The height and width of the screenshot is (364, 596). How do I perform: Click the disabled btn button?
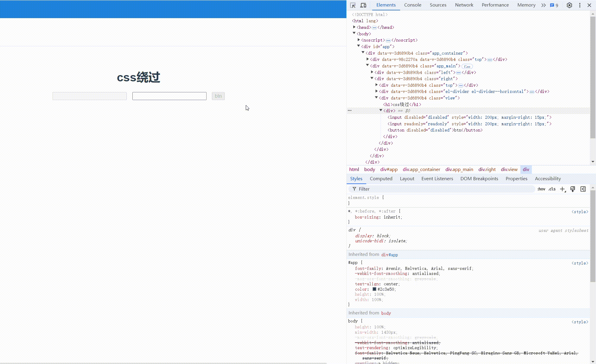(218, 96)
